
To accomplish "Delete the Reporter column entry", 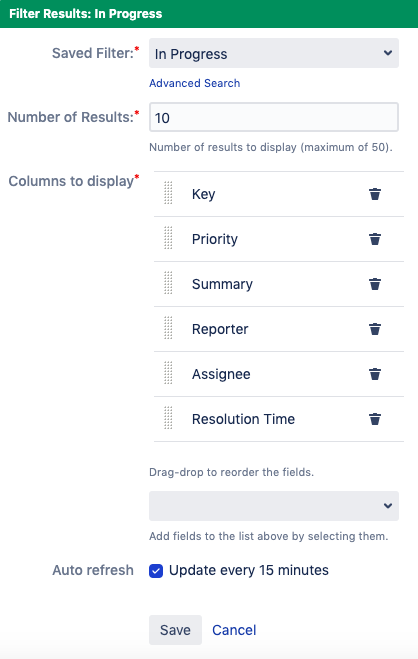I will pyautogui.click(x=375, y=329).
